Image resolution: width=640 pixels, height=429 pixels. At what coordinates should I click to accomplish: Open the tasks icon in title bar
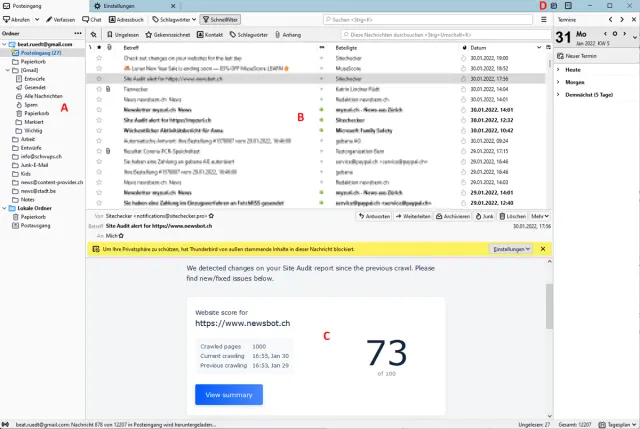(568, 6)
